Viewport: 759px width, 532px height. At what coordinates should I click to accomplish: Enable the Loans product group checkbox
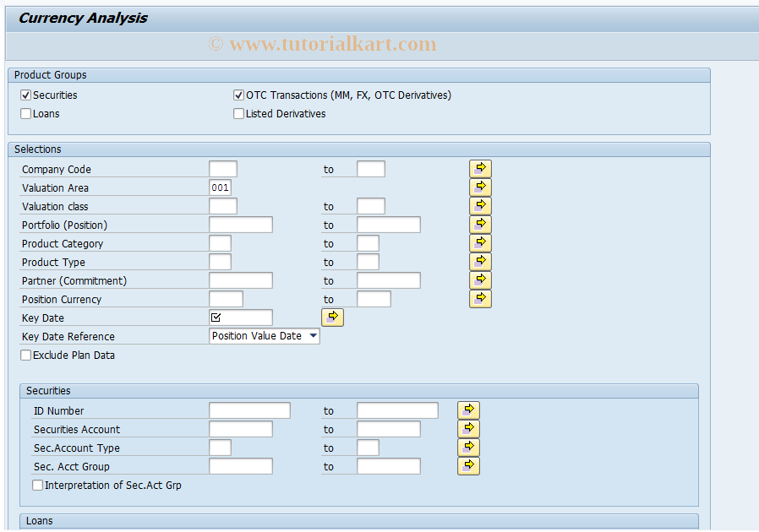[x=25, y=114]
